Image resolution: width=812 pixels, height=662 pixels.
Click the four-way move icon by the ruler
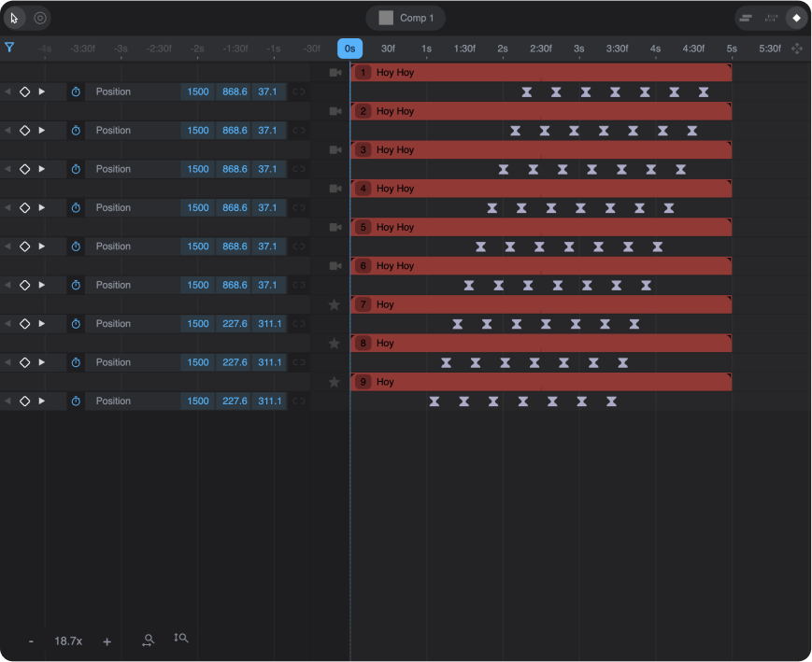click(797, 49)
